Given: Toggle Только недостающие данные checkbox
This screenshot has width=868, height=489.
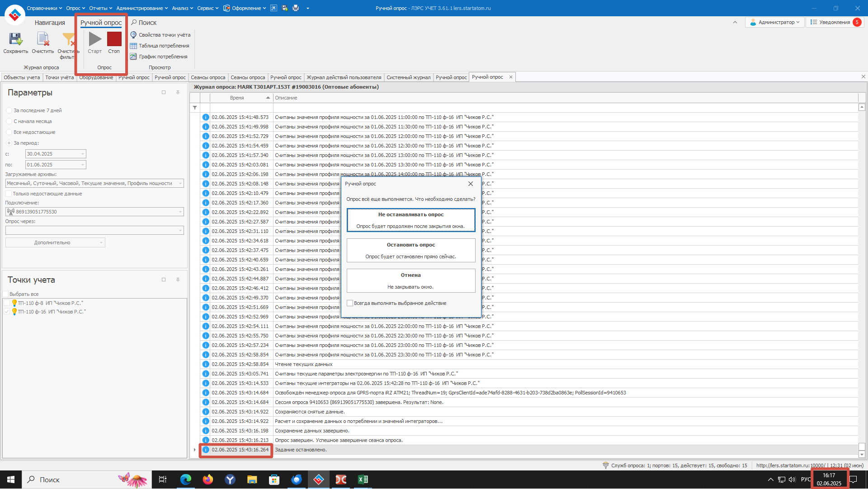Looking at the screenshot, I should pyautogui.click(x=9, y=194).
